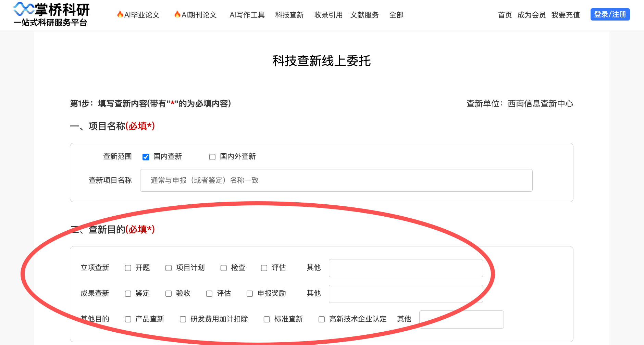Enable 研发费用加计扣除 option
The width and height of the screenshot is (644, 345).
pos(183,319)
